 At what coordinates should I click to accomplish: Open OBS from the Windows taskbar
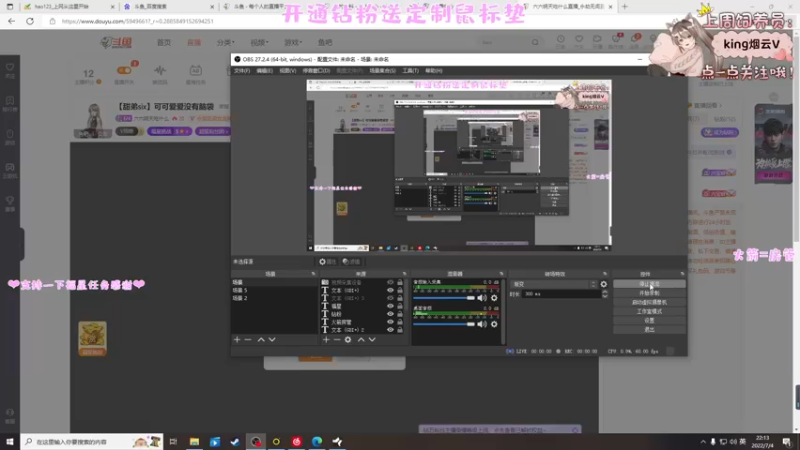256,442
